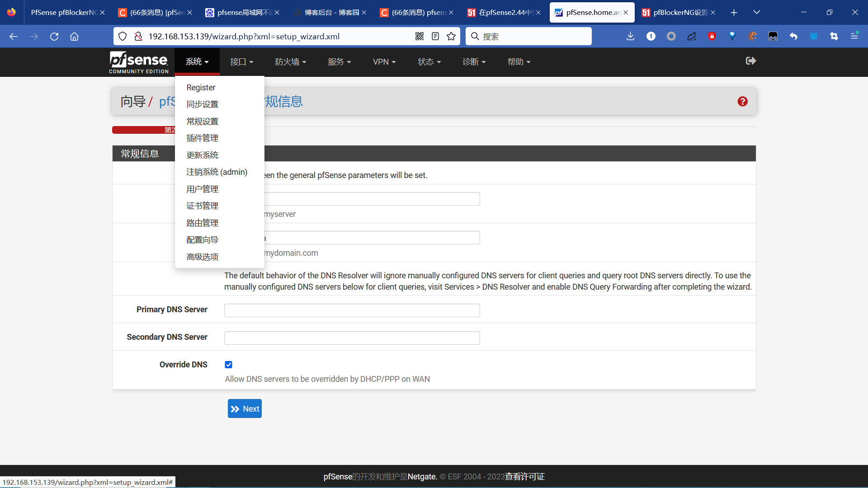This screenshot has width=868, height=488.
Task: Click the blue diamond extension icon
Action: 732,37
